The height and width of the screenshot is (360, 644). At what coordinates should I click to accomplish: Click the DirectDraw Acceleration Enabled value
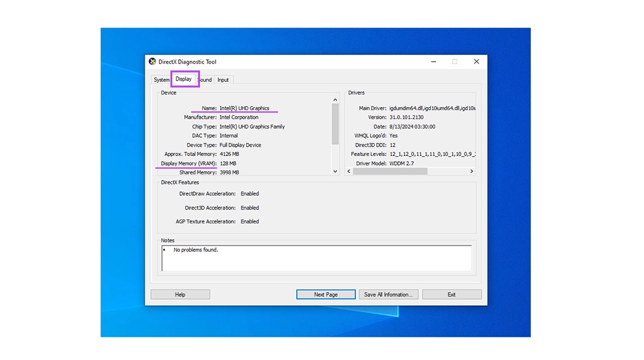click(250, 194)
